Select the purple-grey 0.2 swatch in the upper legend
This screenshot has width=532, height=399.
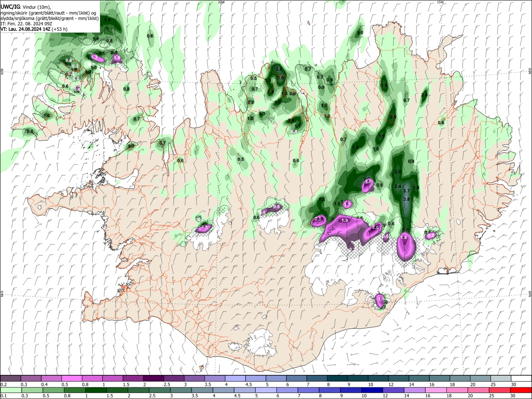point(10,379)
